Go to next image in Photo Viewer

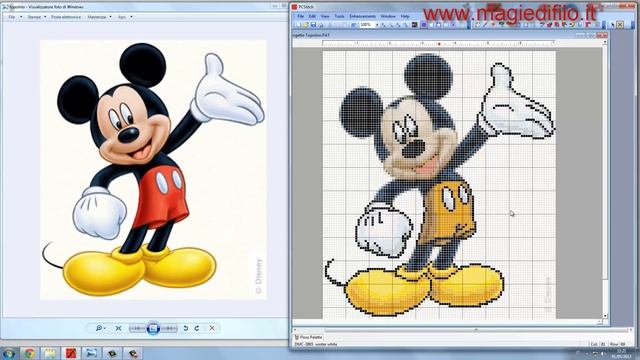(x=169, y=328)
